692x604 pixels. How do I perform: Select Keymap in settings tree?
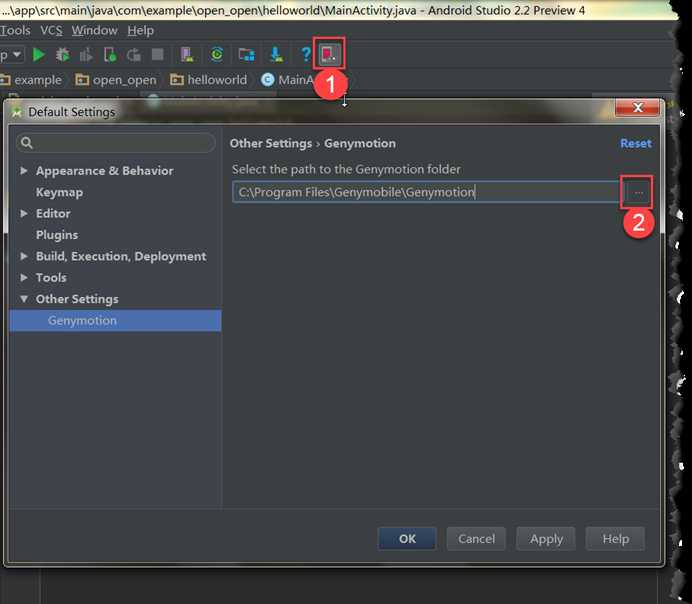60,192
